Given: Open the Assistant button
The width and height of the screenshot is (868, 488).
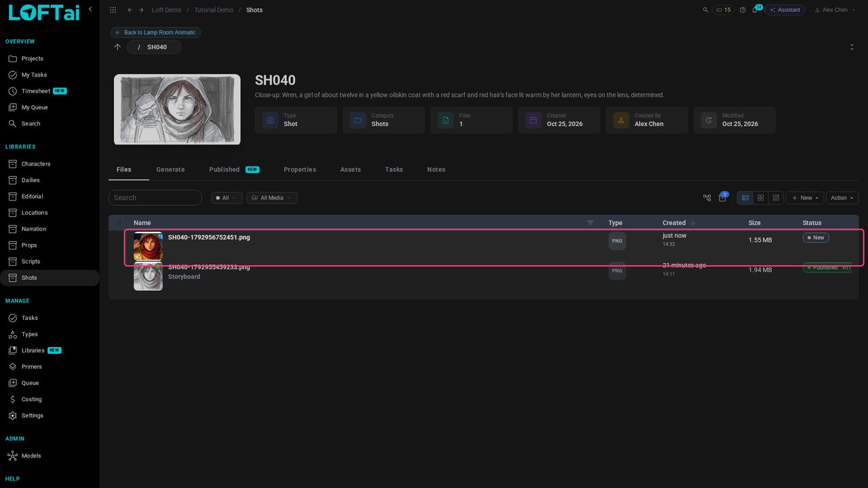Looking at the screenshot, I should pyautogui.click(x=785, y=10).
